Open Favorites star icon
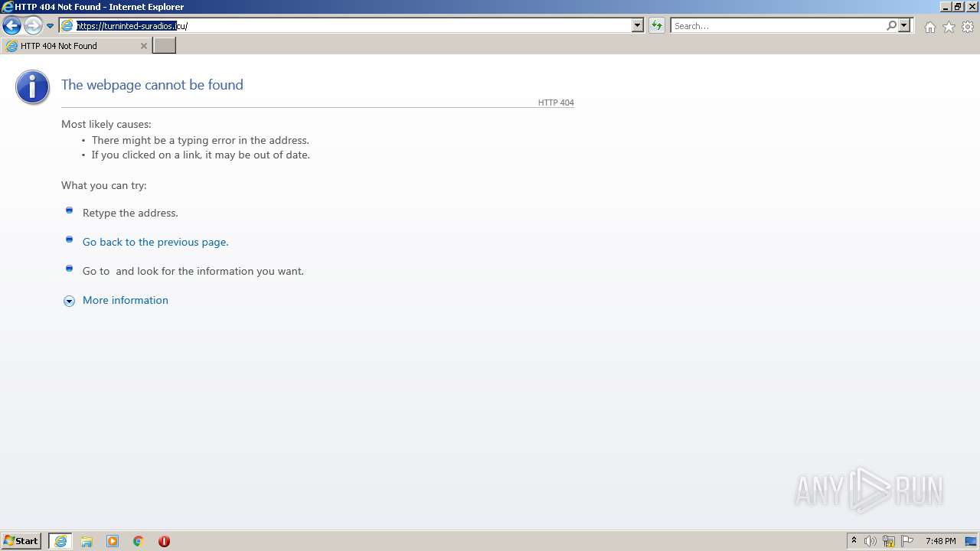Screen dimensions: 980x551 point(949,27)
